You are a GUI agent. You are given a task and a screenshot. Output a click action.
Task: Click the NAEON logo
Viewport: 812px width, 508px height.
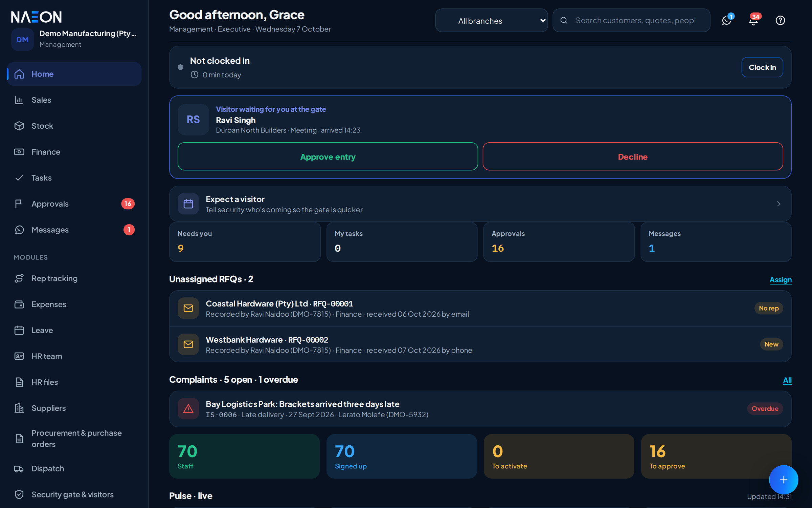37,17
